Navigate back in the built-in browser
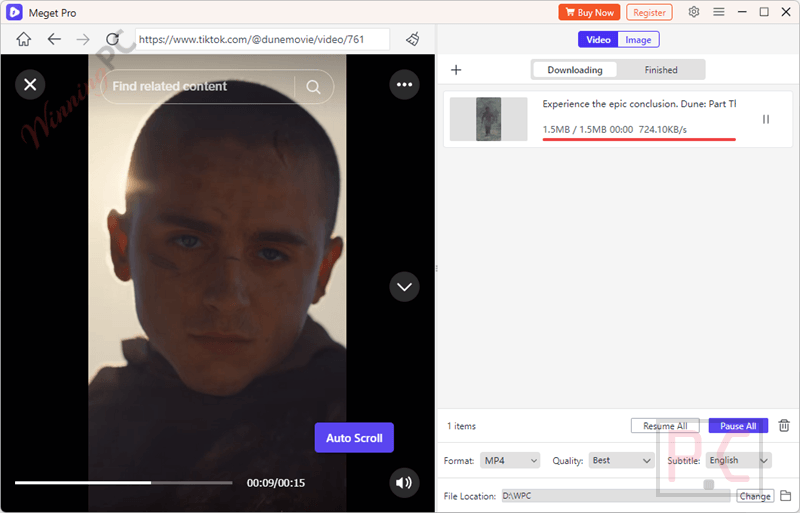This screenshot has width=800, height=513. point(54,39)
